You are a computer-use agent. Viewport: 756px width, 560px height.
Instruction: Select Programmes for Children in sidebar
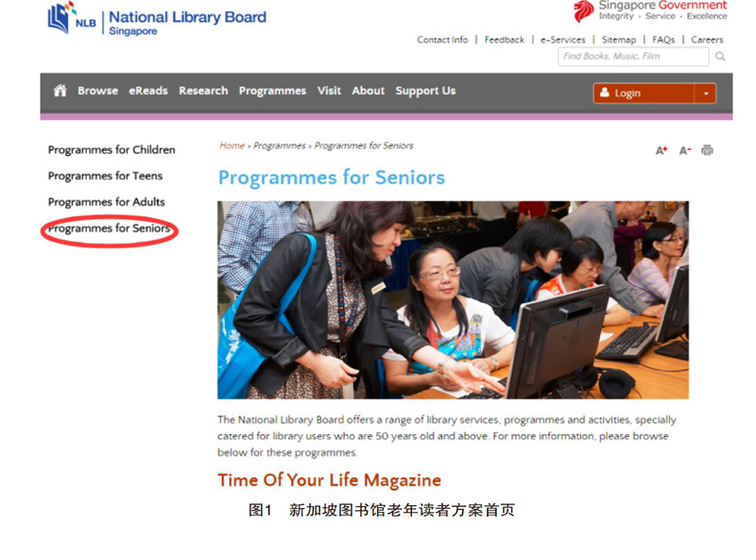112,150
